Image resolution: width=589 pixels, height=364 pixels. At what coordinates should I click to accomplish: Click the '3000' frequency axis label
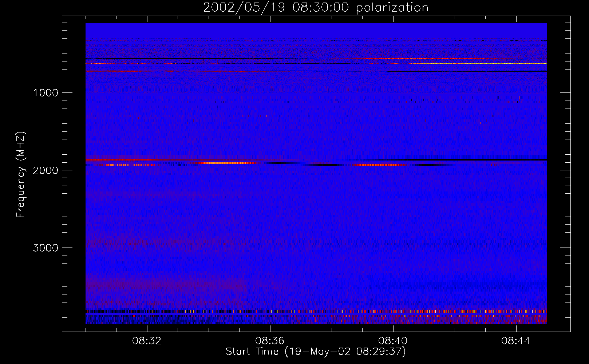(46, 248)
